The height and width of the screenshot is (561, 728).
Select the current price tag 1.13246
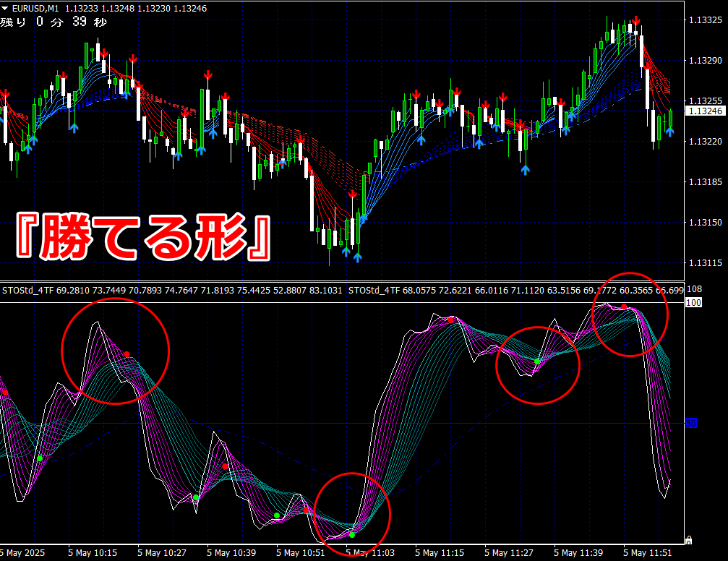pos(706,111)
